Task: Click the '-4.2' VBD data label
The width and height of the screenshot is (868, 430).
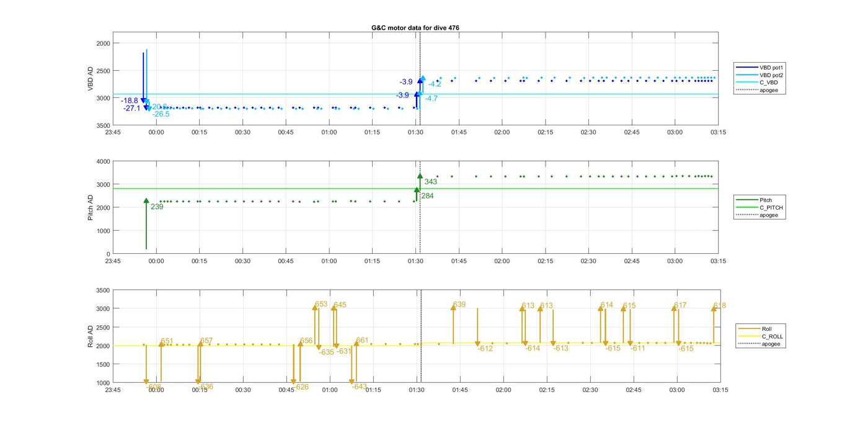Action: [435, 84]
